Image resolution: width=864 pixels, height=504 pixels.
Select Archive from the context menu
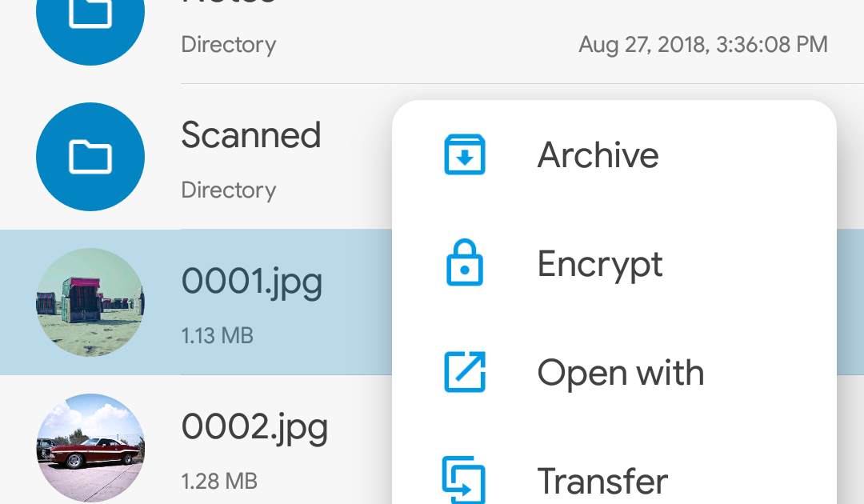614,154
